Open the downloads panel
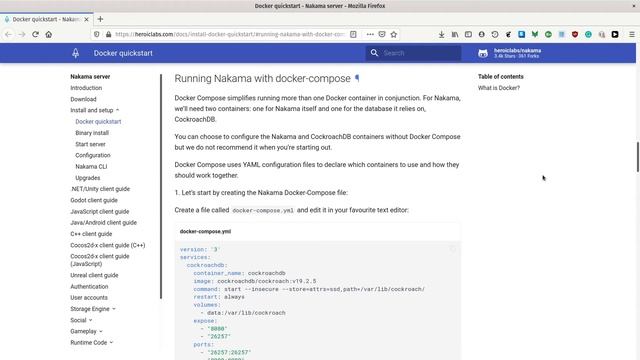 click(x=441, y=35)
